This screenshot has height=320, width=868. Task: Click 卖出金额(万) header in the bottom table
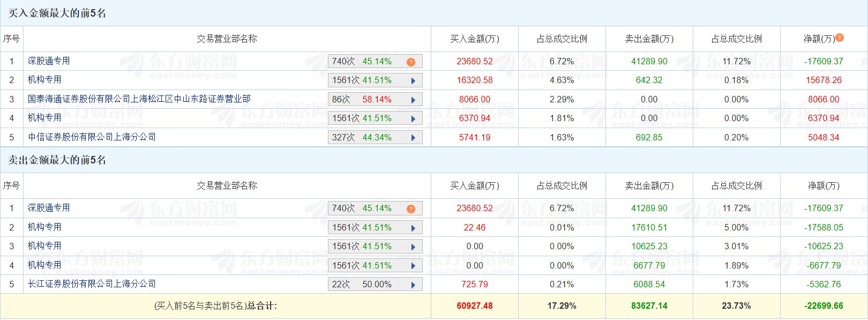click(649, 186)
